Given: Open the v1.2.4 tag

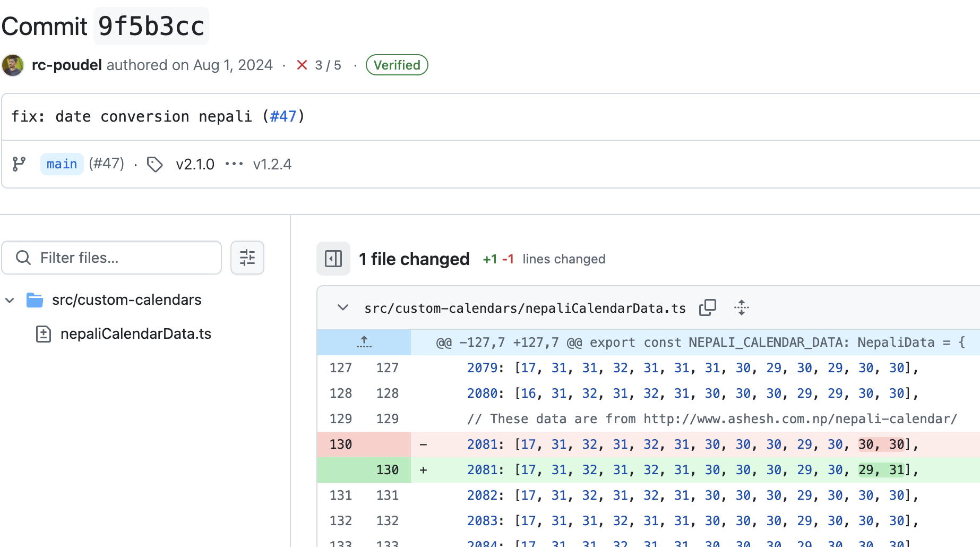Looking at the screenshot, I should coord(272,165).
